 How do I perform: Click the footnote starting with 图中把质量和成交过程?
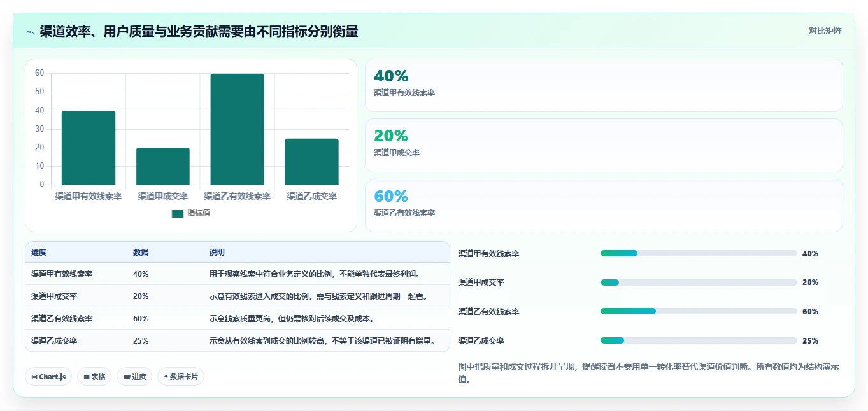click(648, 373)
